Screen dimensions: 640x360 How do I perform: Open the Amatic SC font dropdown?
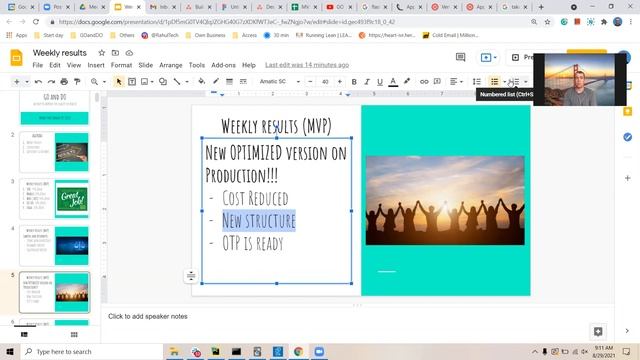pyautogui.click(x=280, y=82)
